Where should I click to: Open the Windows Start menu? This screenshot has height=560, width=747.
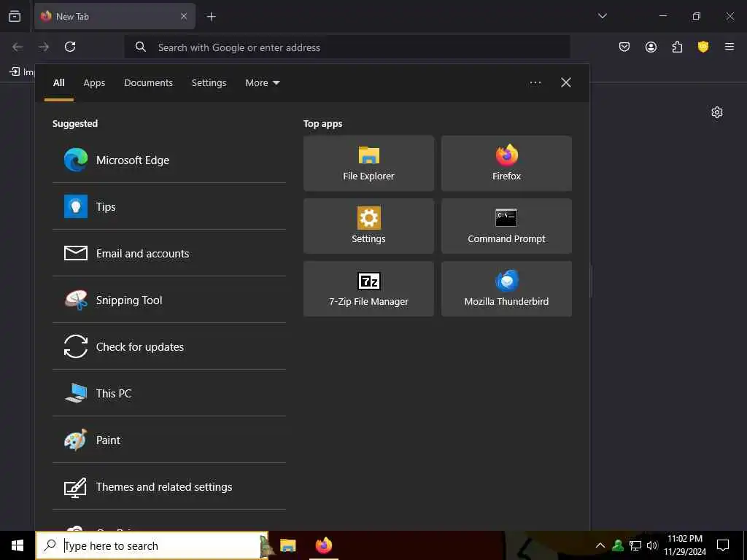[x=18, y=545]
